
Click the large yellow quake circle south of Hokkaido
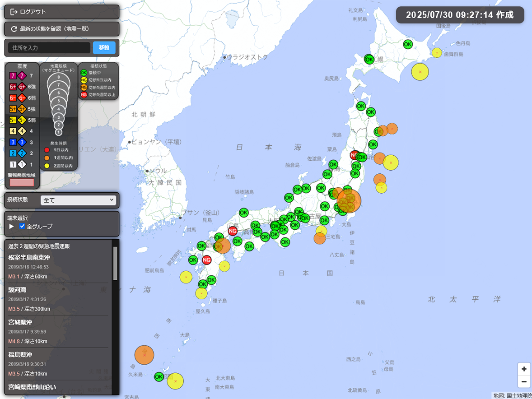tap(420, 72)
